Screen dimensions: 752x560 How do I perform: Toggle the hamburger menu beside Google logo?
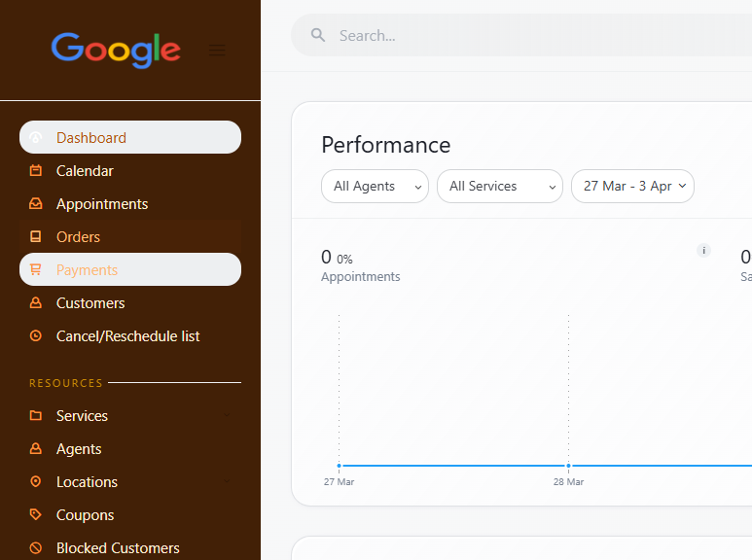(217, 50)
